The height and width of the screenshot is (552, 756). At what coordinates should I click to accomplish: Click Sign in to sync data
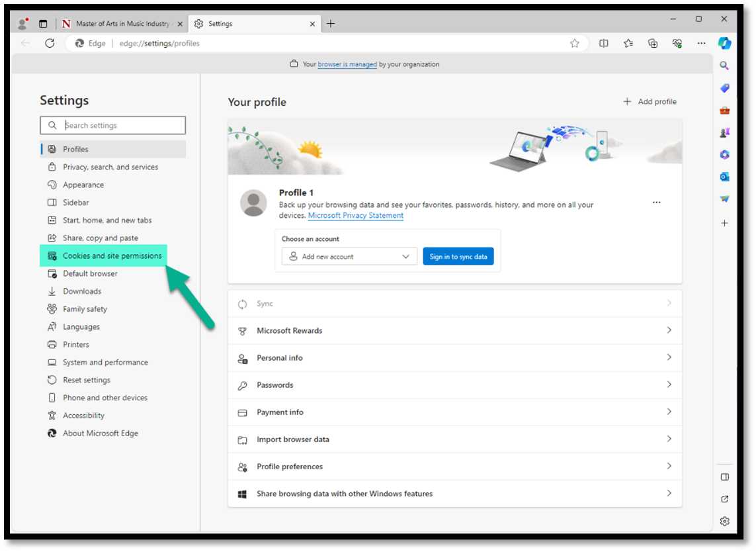[458, 257]
